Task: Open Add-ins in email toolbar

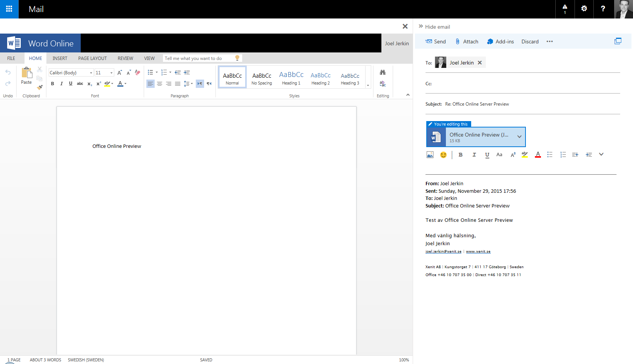Action: [x=501, y=41]
